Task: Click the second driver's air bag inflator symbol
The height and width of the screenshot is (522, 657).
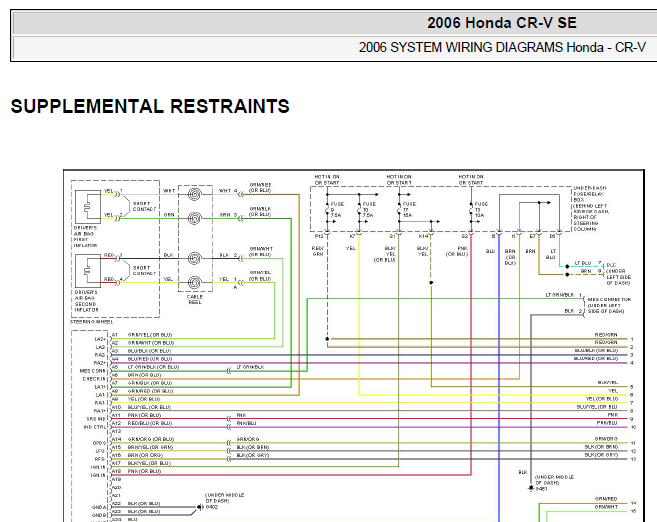Action: pos(88,271)
